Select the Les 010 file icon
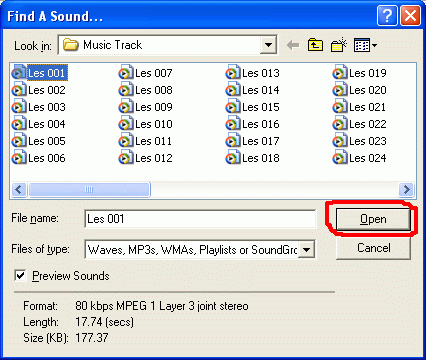The height and width of the screenshot is (360, 426). 126,124
